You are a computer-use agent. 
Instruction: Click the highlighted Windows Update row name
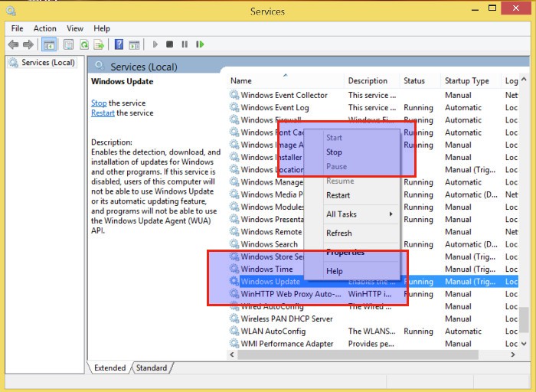[270, 282]
